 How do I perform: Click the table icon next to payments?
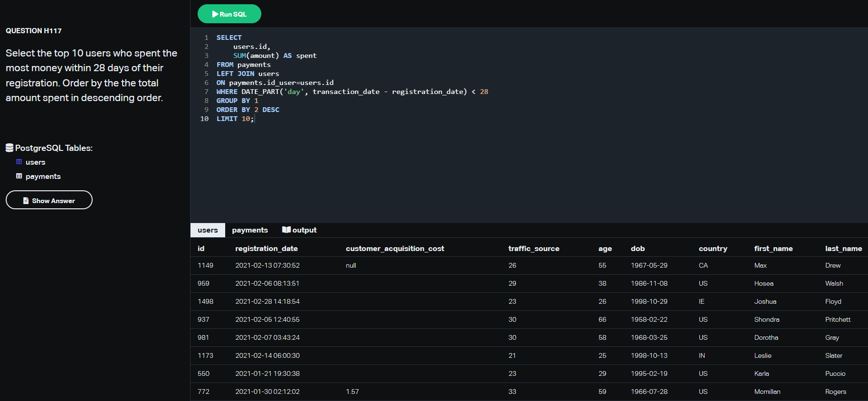pyautogui.click(x=19, y=176)
